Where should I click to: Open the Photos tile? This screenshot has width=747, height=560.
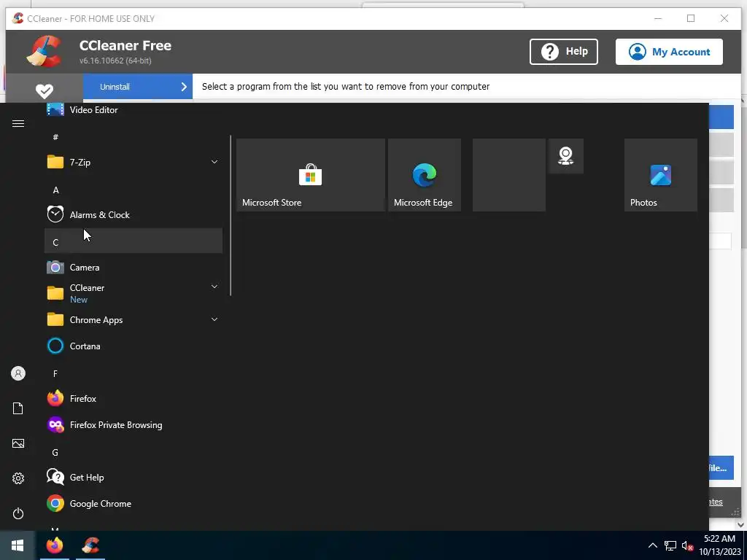point(661,175)
